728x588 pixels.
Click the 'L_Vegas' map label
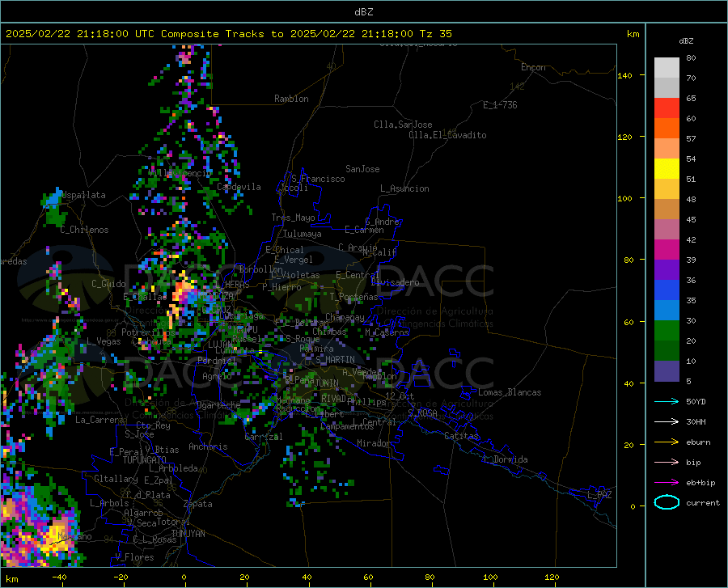pyautogui.click(x=104, y=341)
